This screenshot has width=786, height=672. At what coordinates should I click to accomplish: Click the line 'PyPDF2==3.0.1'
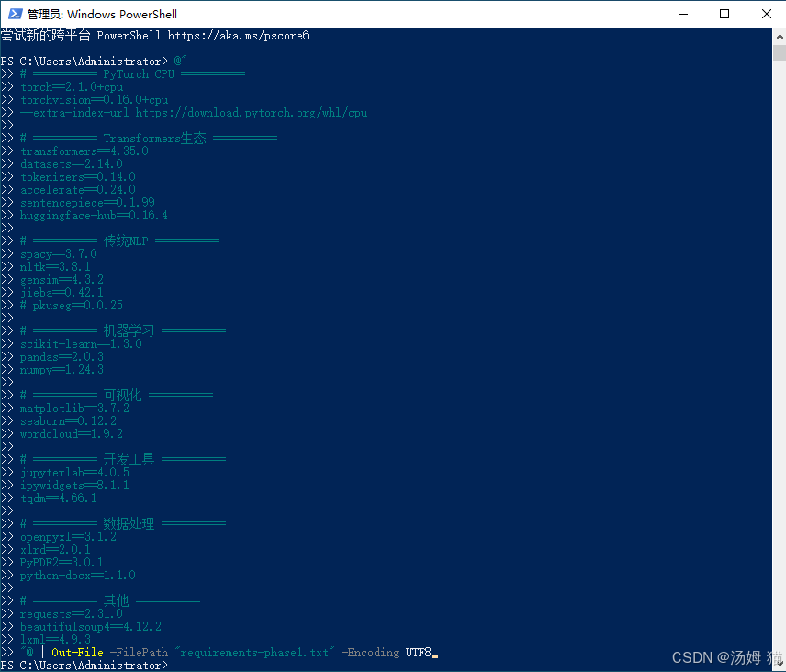[x=62, y=562]
